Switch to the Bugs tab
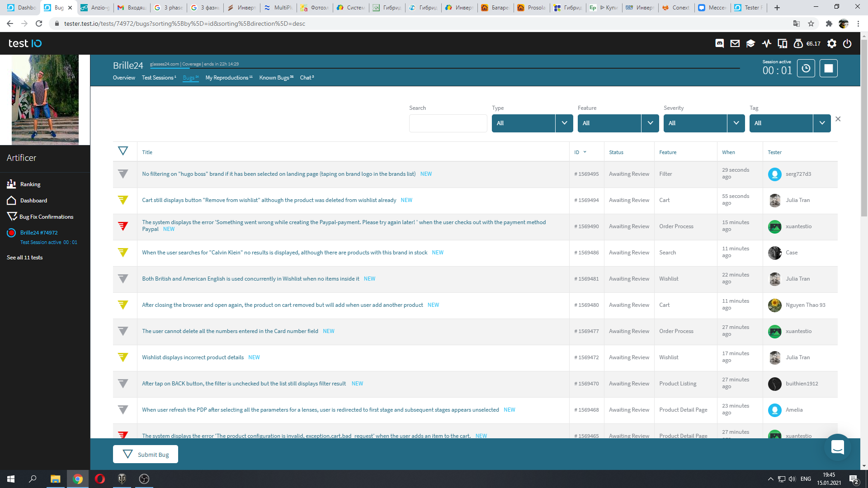This screenshot has height=488, width=868. (x=190, y=78)
